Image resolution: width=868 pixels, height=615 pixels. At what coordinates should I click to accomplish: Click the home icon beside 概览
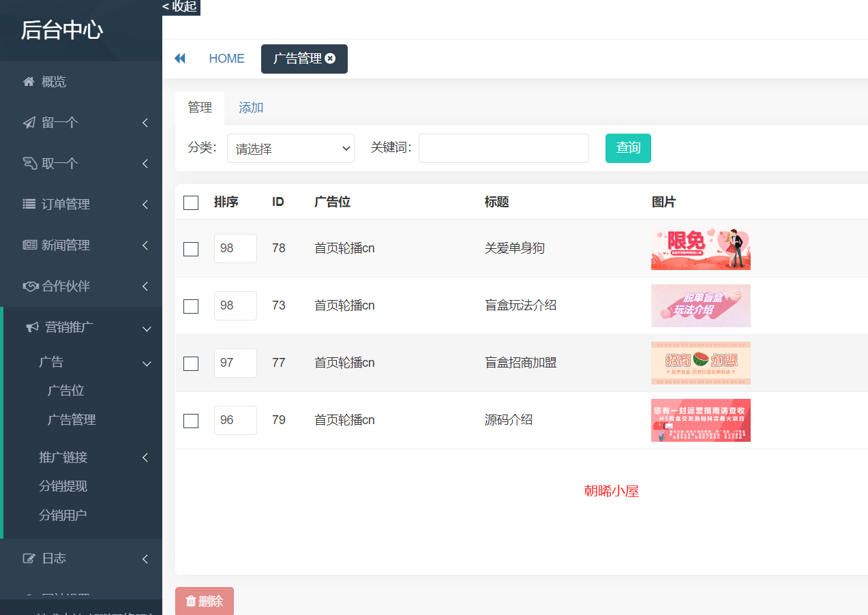(29, 82)
